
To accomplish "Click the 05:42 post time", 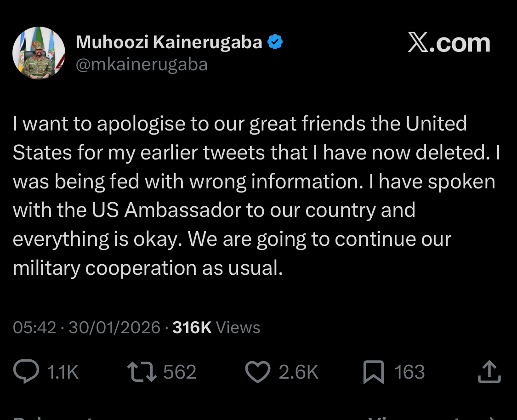I will [x=34, y=328].
